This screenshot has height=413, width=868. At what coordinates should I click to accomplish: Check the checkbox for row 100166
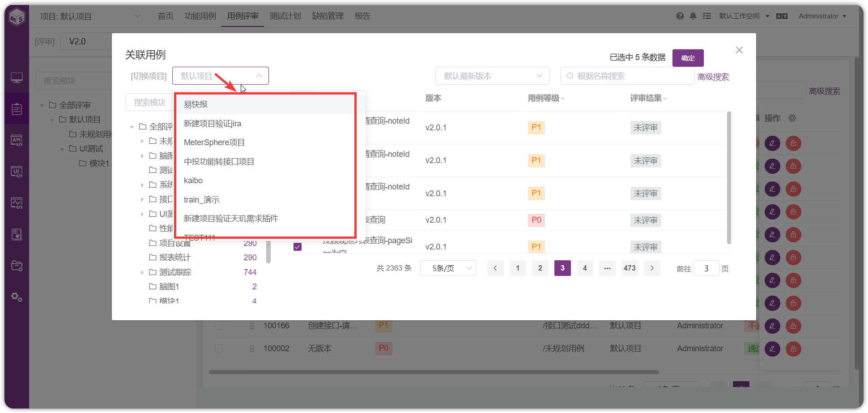click(x=218, y=326)
